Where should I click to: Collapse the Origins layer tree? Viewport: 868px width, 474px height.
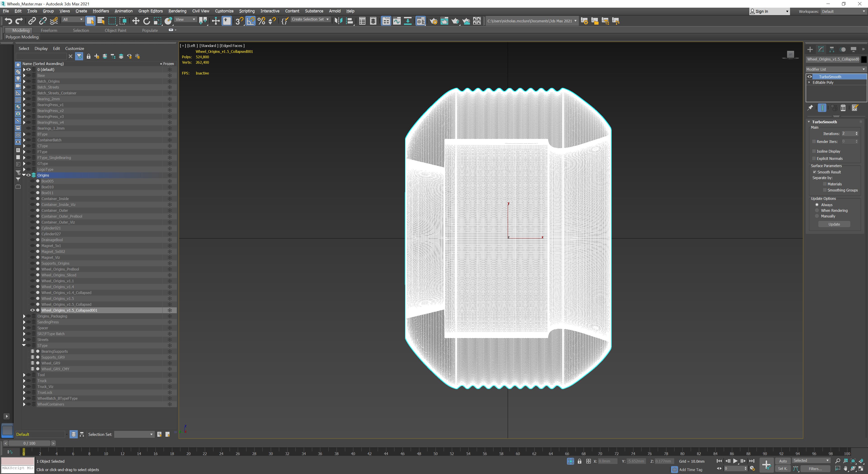pyautogui.click(x=24, y=175)
